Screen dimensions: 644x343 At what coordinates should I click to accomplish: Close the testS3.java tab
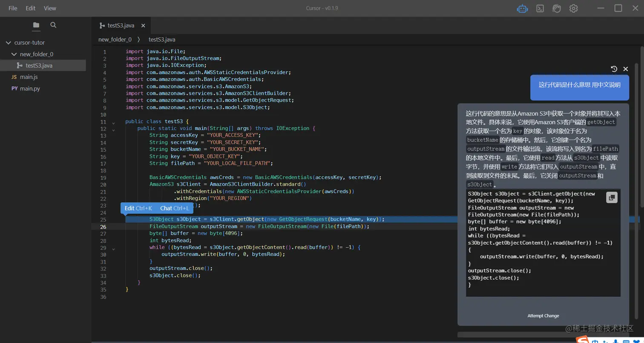pyautogui.click(x=143, y=26)
